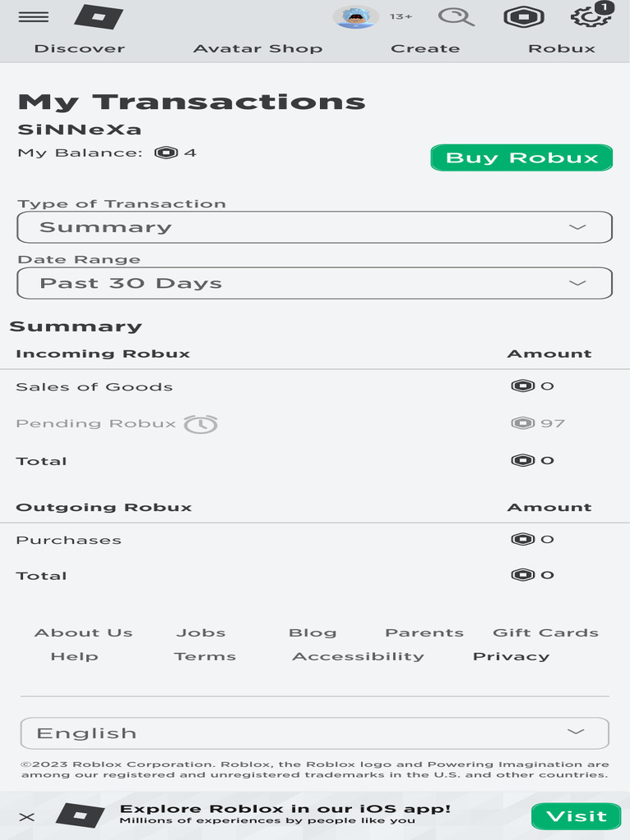630x840 pixels.
Task: Expand the Type of Transaction dropdown
Action: [315, 227]
